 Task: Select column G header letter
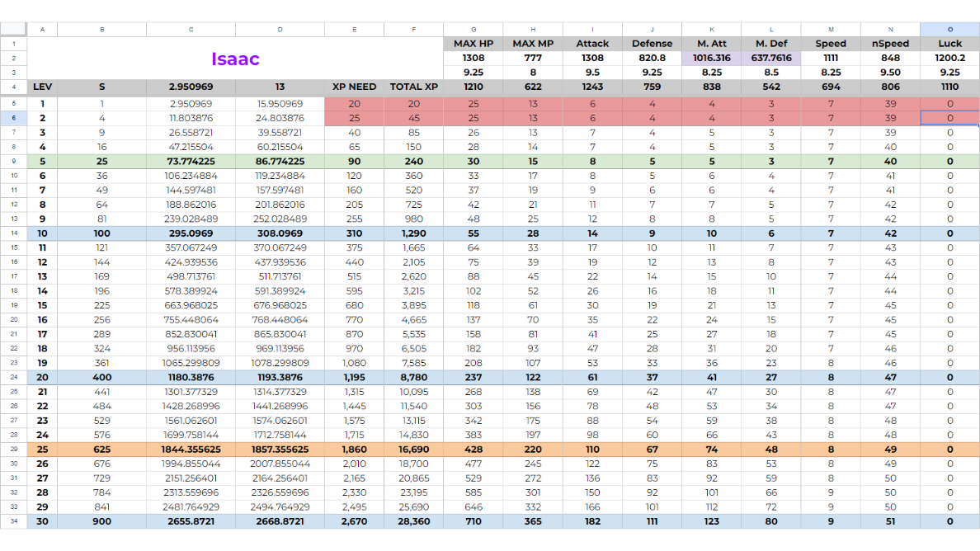coord(473,30)
